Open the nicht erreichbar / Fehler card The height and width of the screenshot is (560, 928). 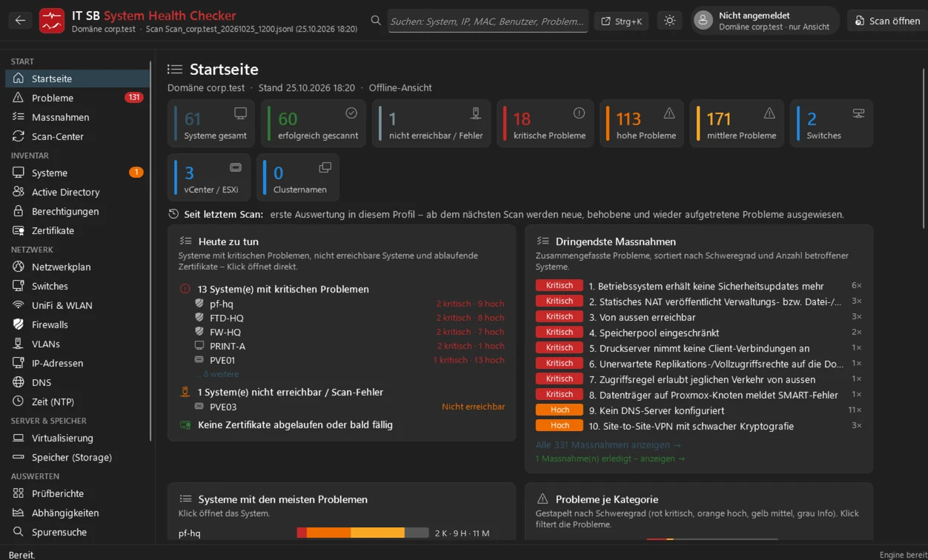click(431, 124)
